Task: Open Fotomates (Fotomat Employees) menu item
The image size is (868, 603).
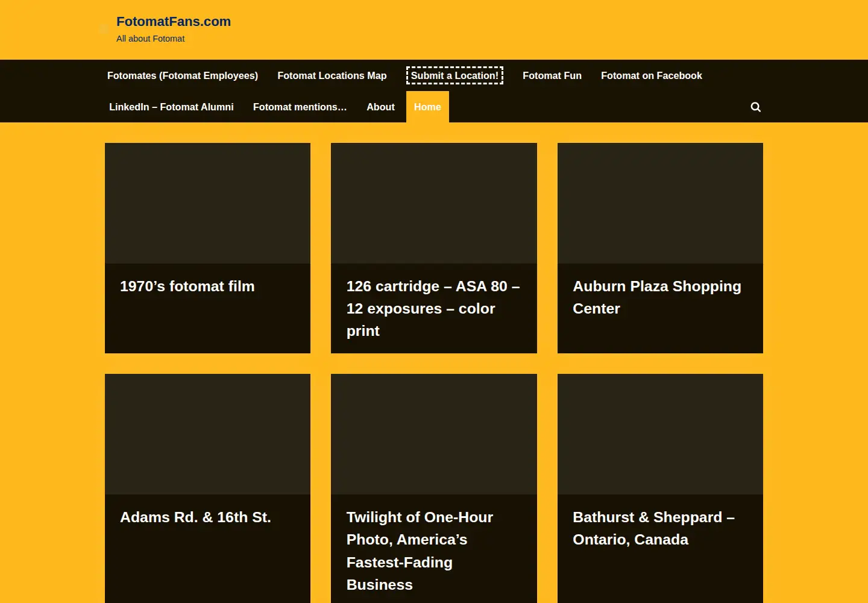Action: click(x=183, y=75)
